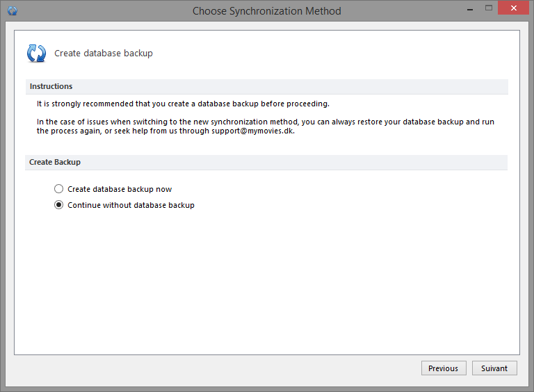Select Continue without database backup radio
Screen dimensions: 534x392
pyautogui.click(x=58, y=205)
